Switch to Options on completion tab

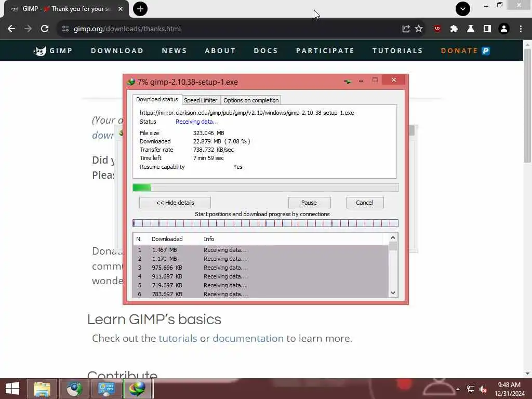(251, 100)
